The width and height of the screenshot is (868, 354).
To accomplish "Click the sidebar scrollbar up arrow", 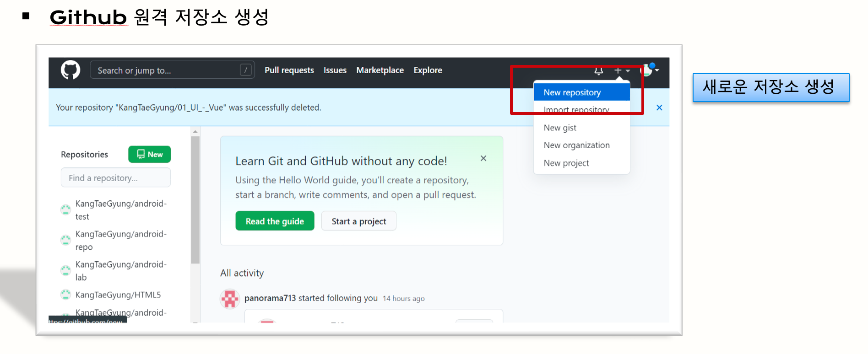I will [195, 132].
